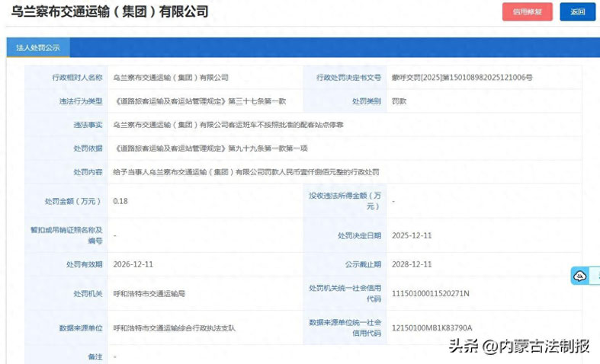Click the 违法事实 description text
Image resolution: width=600 pixels, height=364 pixels.
[x=228, y=124]
